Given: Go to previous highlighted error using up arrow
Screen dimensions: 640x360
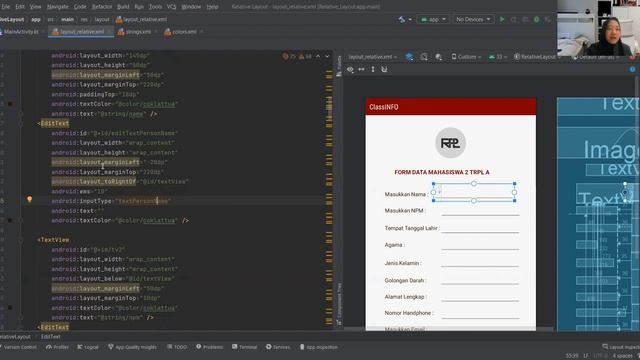Looking at the screenshot, I should (x=318, y=56).
